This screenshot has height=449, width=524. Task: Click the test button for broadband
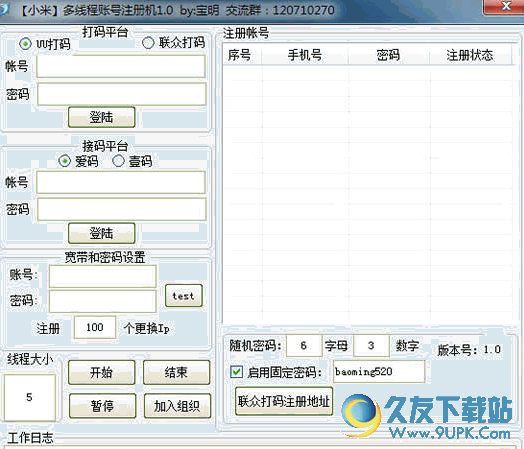[x=183, y=296]
